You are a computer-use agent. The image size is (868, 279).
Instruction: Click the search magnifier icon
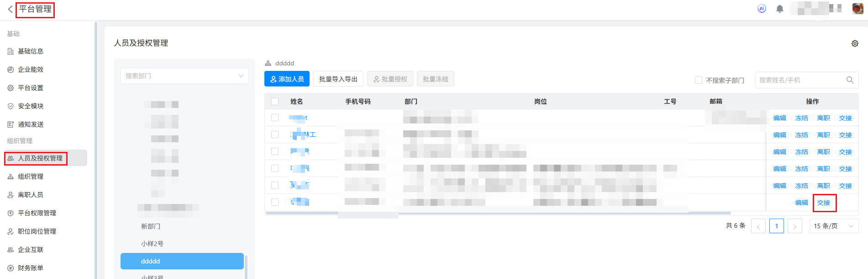point(850,80)
